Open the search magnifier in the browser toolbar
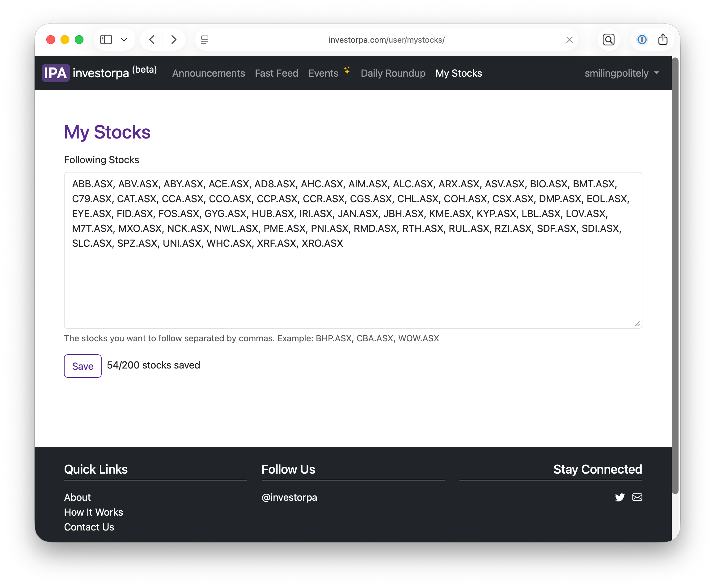Viewport: 715px width, 588px height. pyautogui.click(x=608, y=40)
